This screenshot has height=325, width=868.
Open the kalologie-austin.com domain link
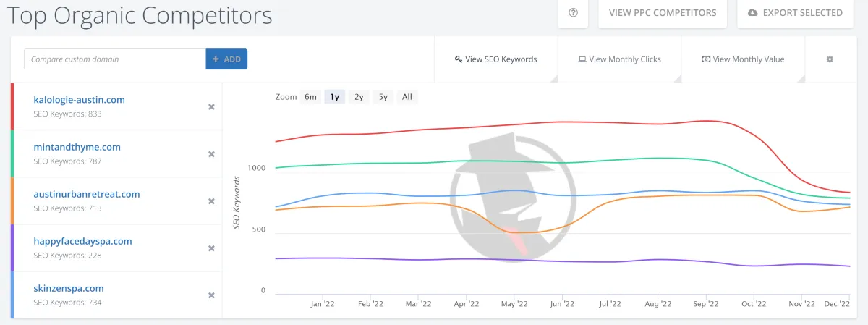(80, 100)
